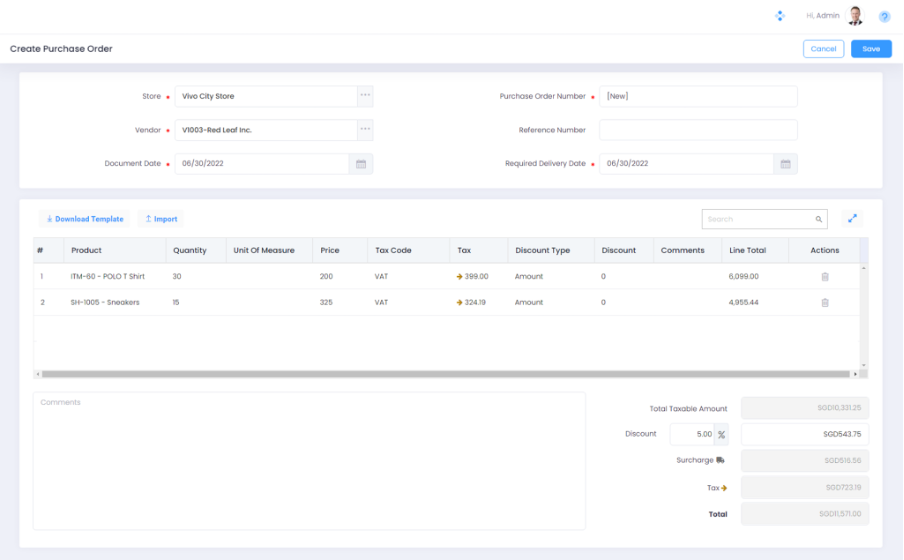The height and width of the screenshot is (560, 904).
Task: Open the Admin user profile avatar
Action: (855, 16)
